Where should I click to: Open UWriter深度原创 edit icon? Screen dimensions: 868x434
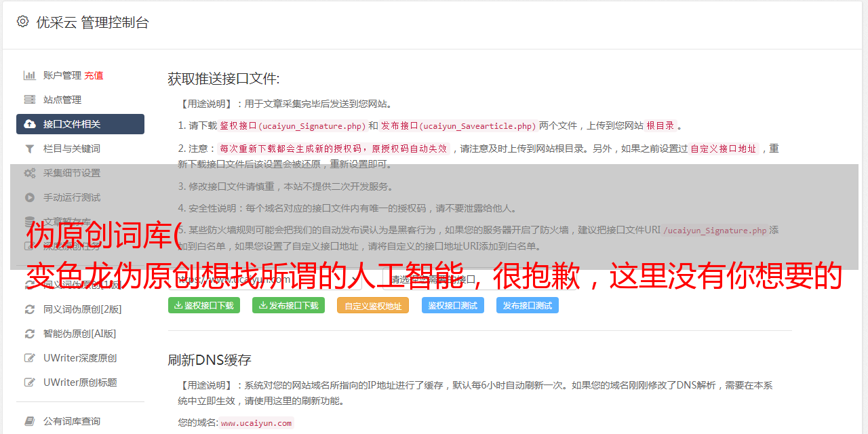(x=30, y=358)
